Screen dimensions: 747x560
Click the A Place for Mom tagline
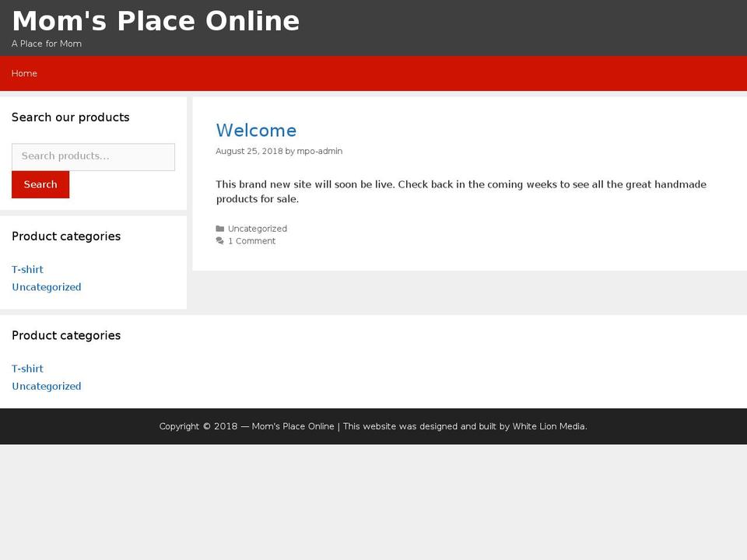[x=47, y=44]
